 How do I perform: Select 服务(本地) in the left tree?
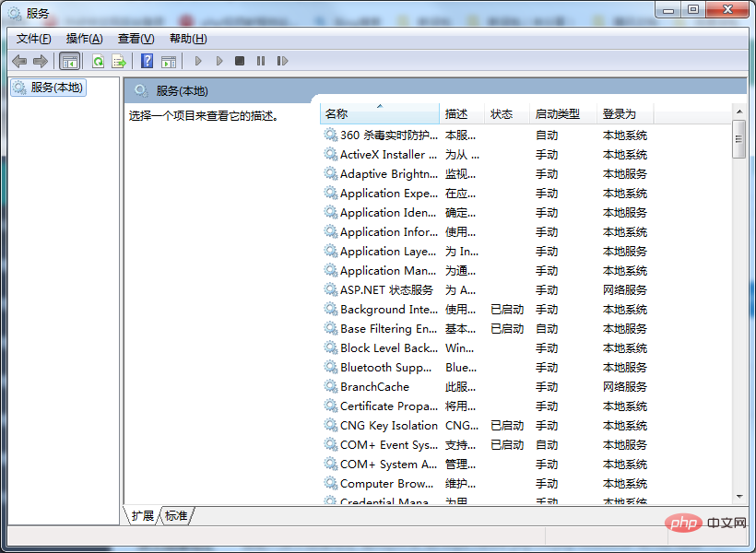(48, 88)
